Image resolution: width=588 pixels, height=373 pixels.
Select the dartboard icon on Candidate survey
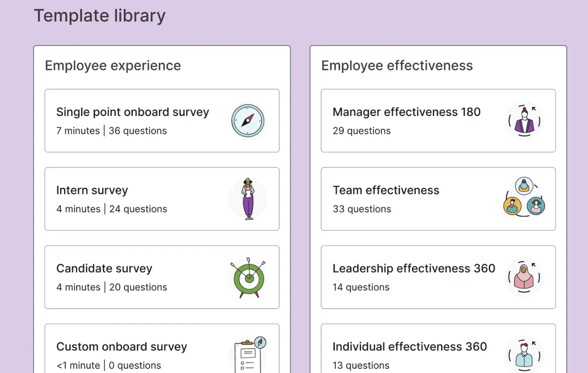pos(247,277)
